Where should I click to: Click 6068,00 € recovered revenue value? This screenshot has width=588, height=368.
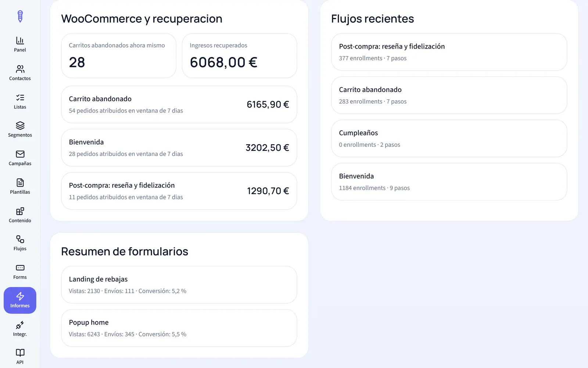[223, 63]
